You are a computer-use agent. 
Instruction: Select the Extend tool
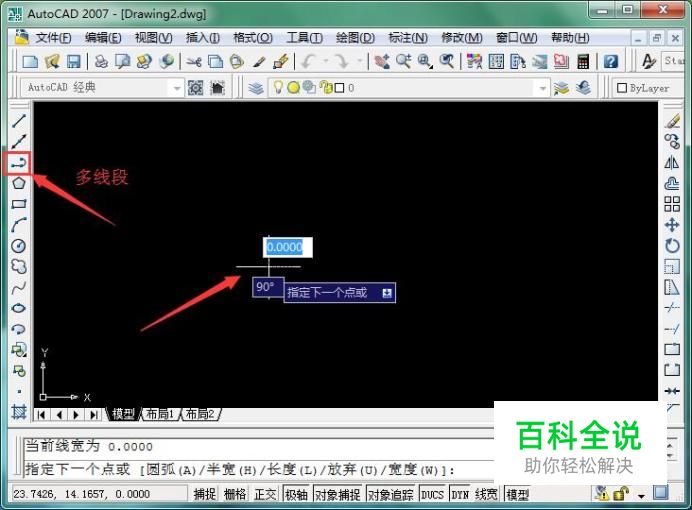[672, 329]
